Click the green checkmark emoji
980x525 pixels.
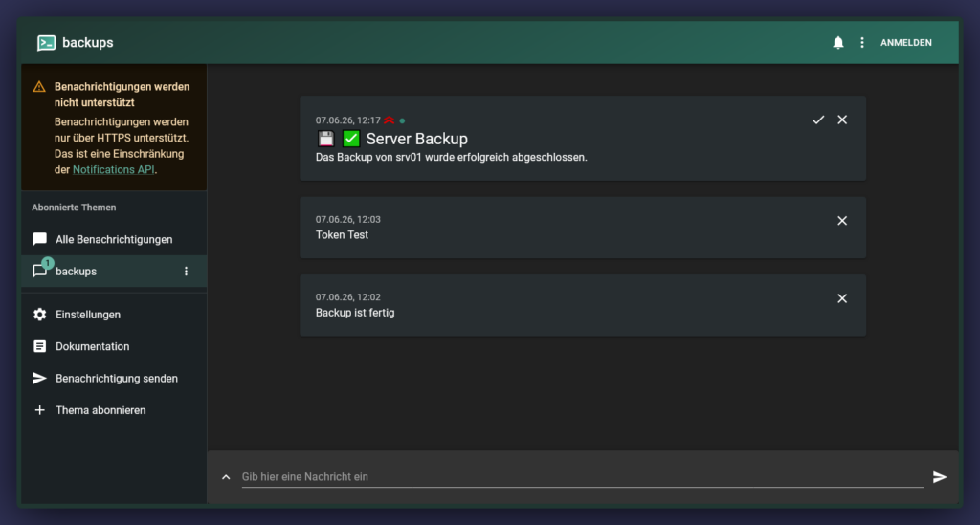coord(351,139)
